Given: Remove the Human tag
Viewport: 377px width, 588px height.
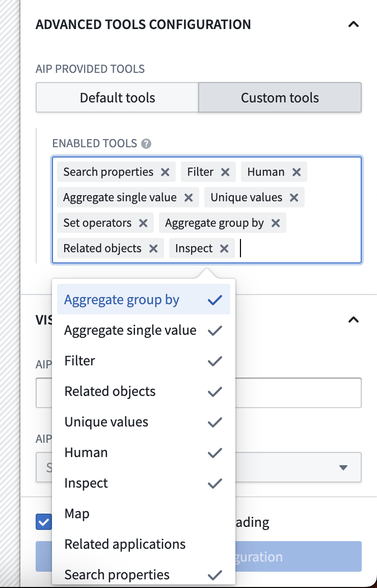Looking at the screenshot, I should tap(297, 172).
